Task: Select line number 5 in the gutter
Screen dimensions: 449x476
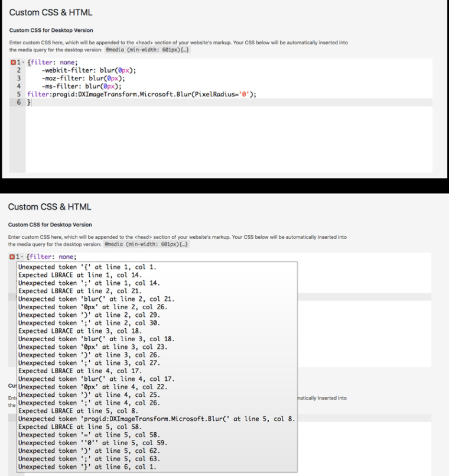Action: click(x=19, y=94)
